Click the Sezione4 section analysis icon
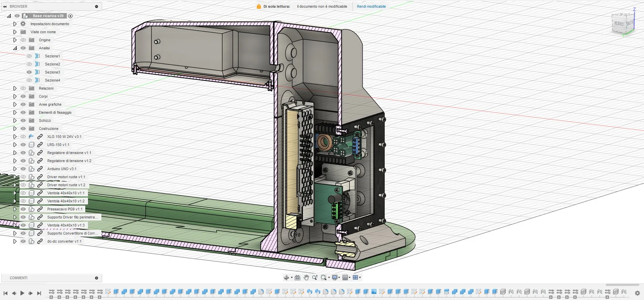 38,80
